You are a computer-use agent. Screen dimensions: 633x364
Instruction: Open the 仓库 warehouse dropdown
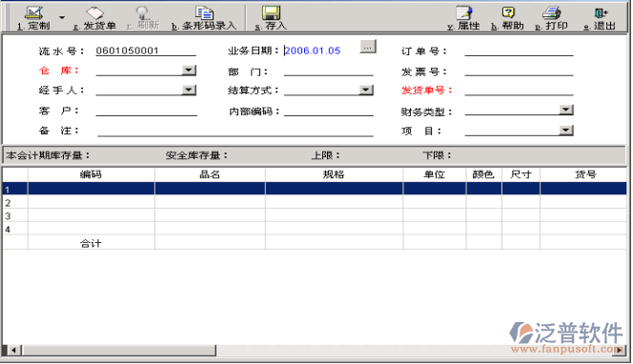click(x=189, y=71)
